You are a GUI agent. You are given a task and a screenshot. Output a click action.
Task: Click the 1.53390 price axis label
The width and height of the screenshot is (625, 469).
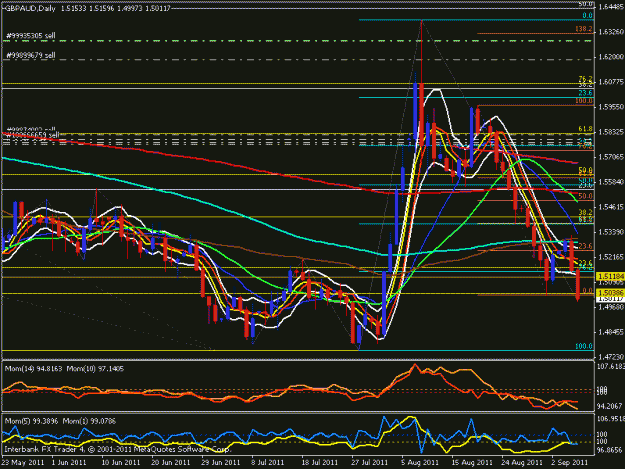tap(611, 232)
